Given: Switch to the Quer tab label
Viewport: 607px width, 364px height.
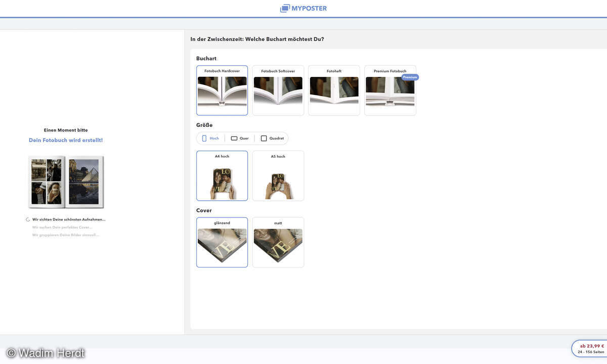Looking at the screenshot, I should point(244,139).
